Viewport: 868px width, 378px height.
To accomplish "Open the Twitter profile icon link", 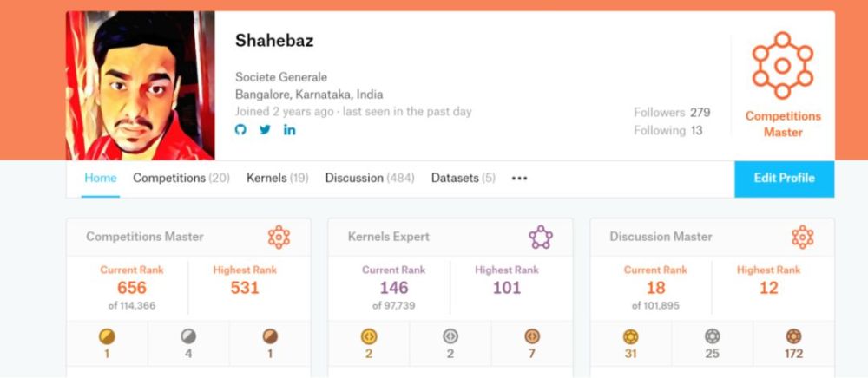I will 265,130.
